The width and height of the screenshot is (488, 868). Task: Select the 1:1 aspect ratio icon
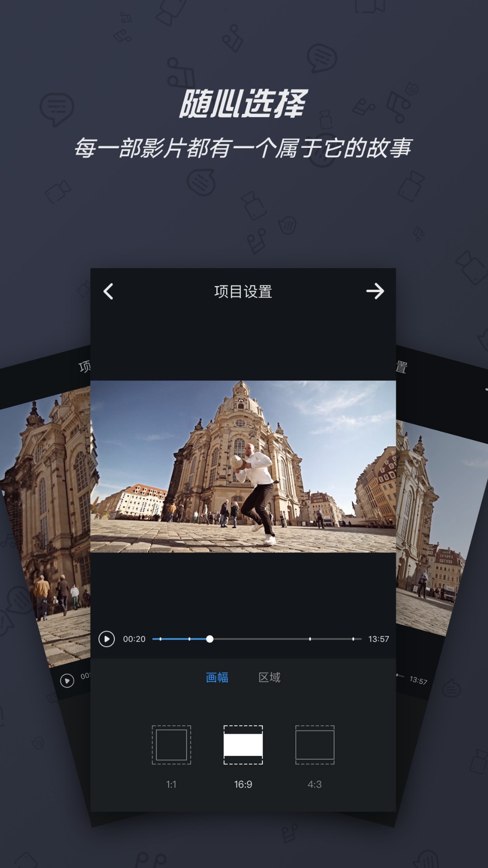pyautogui.click(x=171, y=745)
